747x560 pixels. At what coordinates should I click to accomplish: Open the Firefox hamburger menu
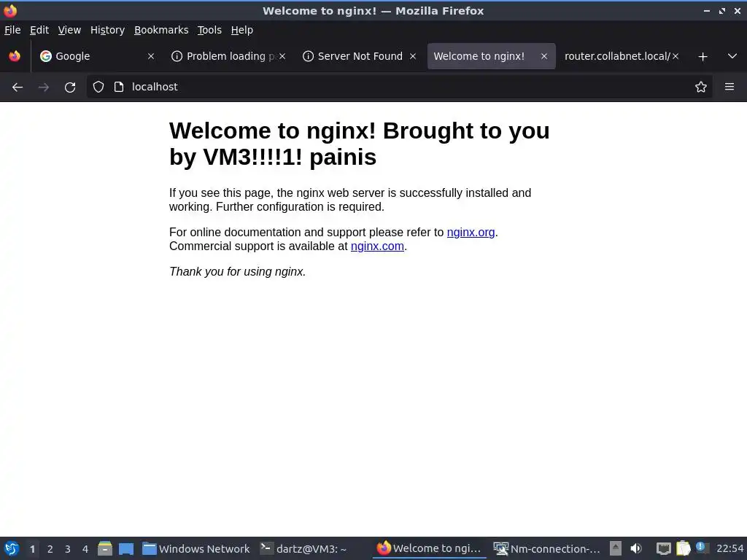729,87
